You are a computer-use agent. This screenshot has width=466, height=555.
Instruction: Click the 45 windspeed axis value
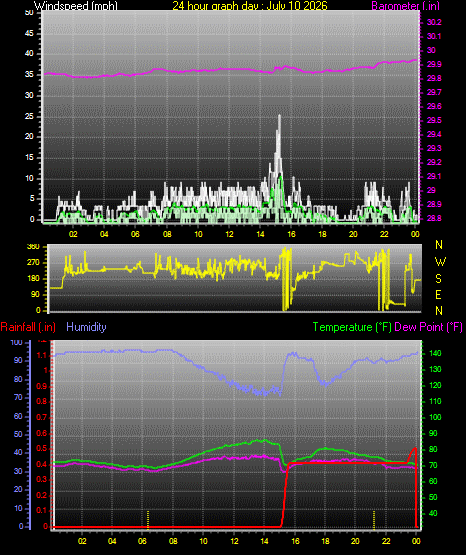click(29, 34)
